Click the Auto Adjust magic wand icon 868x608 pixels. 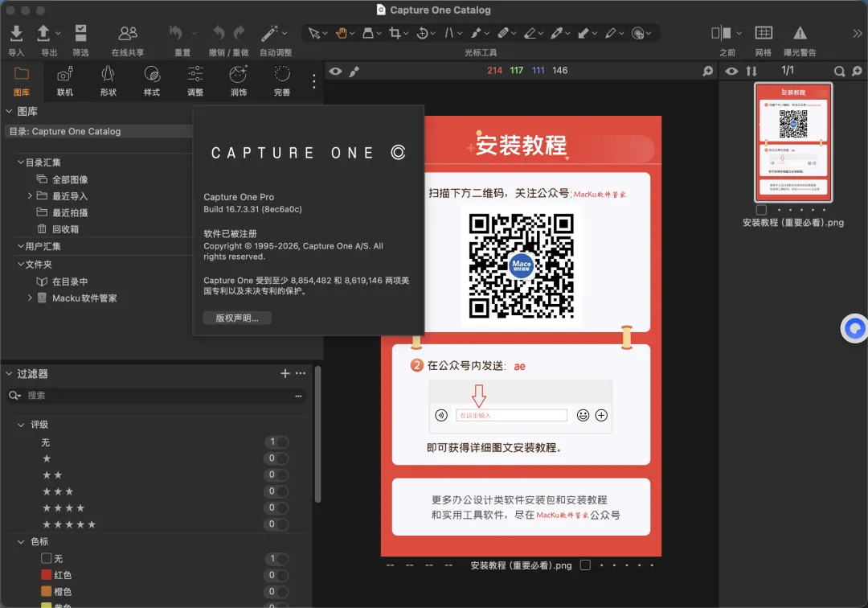(x=269, y=33)
